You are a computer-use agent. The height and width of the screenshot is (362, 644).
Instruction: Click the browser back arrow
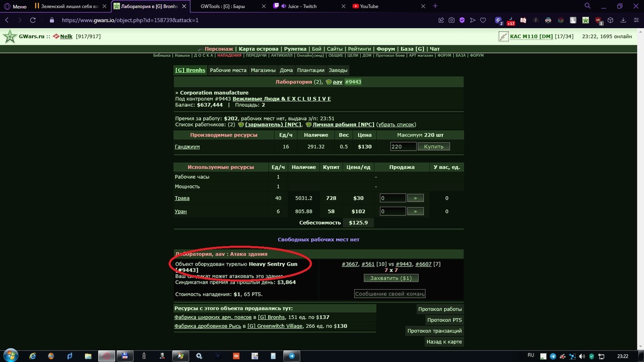[7, 20]
